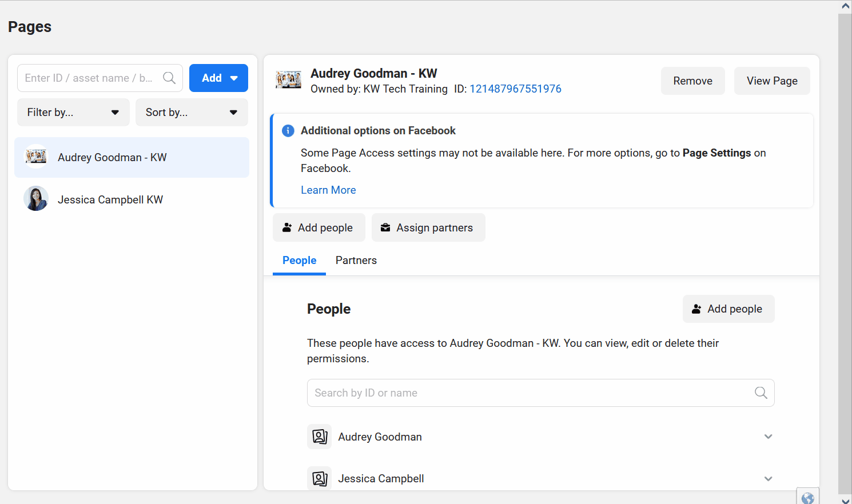852x504 pixels.
Task: Click the Pages heading
Action: tap(30, 27)
